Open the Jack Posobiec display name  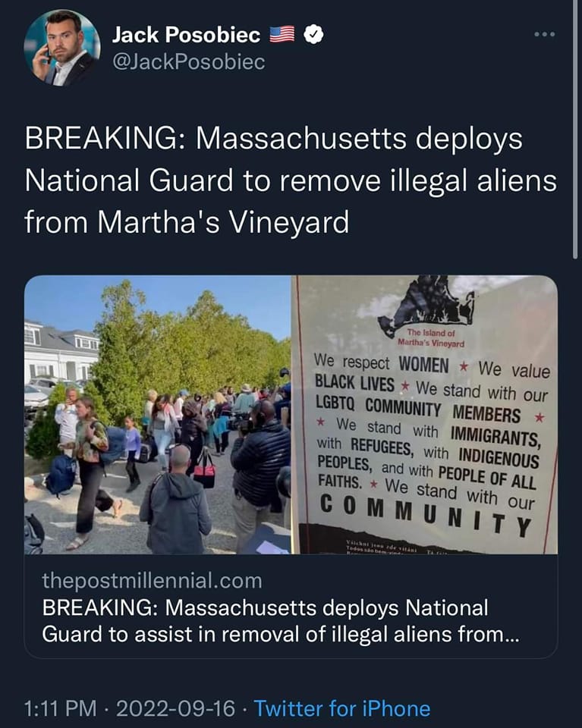(x=186, y=35)
